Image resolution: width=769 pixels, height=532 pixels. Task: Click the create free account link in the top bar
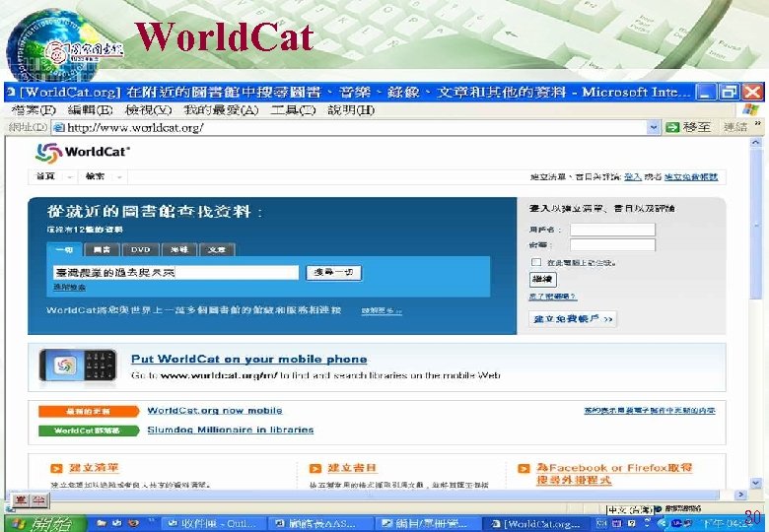point(691,177)
